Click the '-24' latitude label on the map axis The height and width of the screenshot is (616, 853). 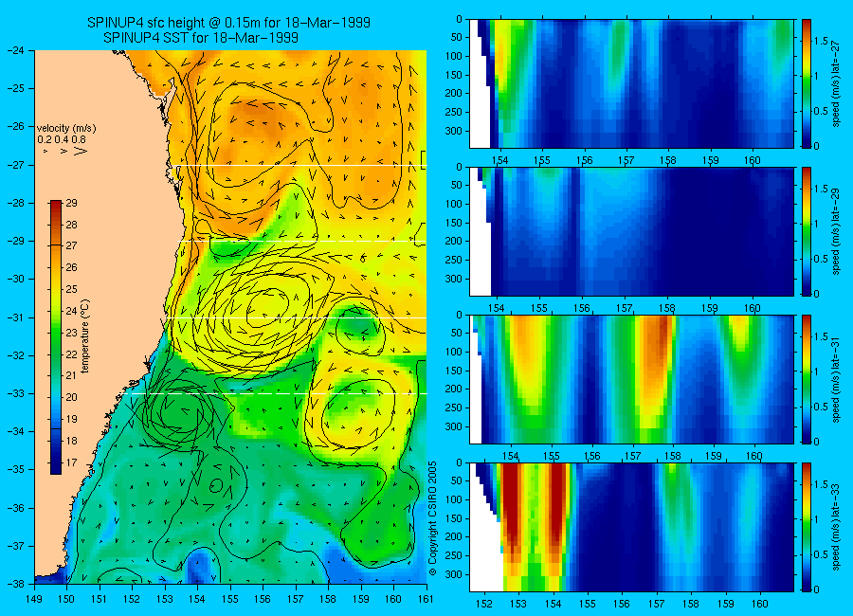15,50
